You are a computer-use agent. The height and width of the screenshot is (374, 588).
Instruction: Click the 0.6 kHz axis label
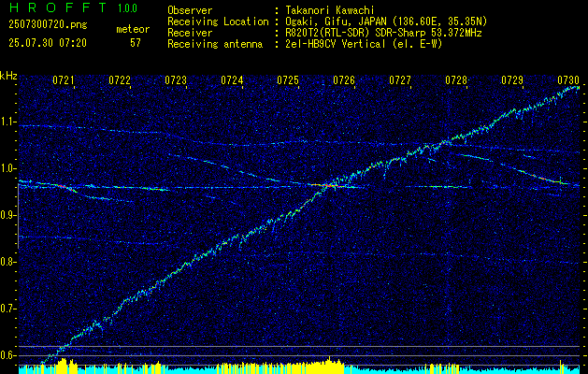point(8,355)
